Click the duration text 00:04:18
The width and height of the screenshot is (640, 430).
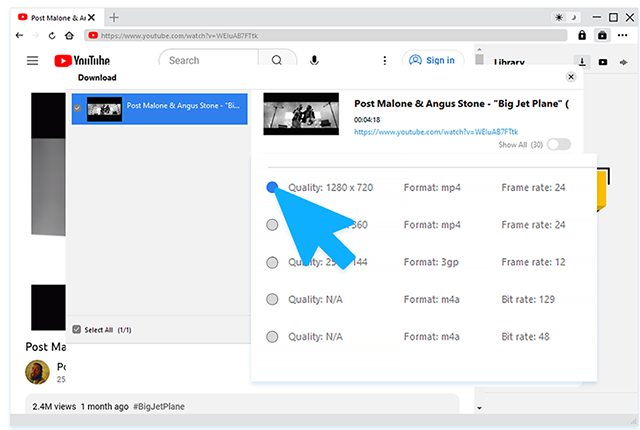[x=367, y=120]
